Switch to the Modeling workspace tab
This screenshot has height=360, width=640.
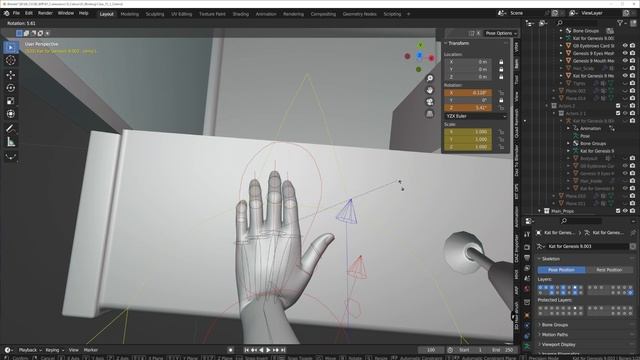[x=129, y=14]
